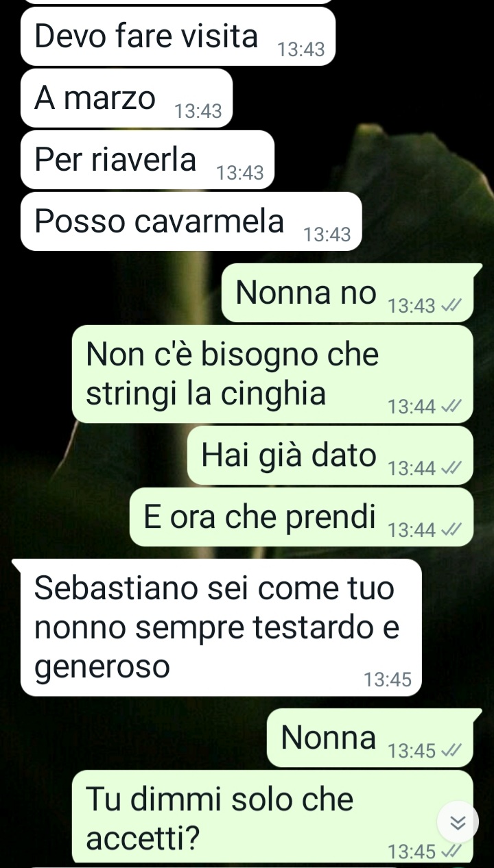Image resolution: width=494 pixels, height=868 pixels.
Task: Tap the ticks on 'Tu dimmi solo che accetti?'
Action: (x=448, y=852)
